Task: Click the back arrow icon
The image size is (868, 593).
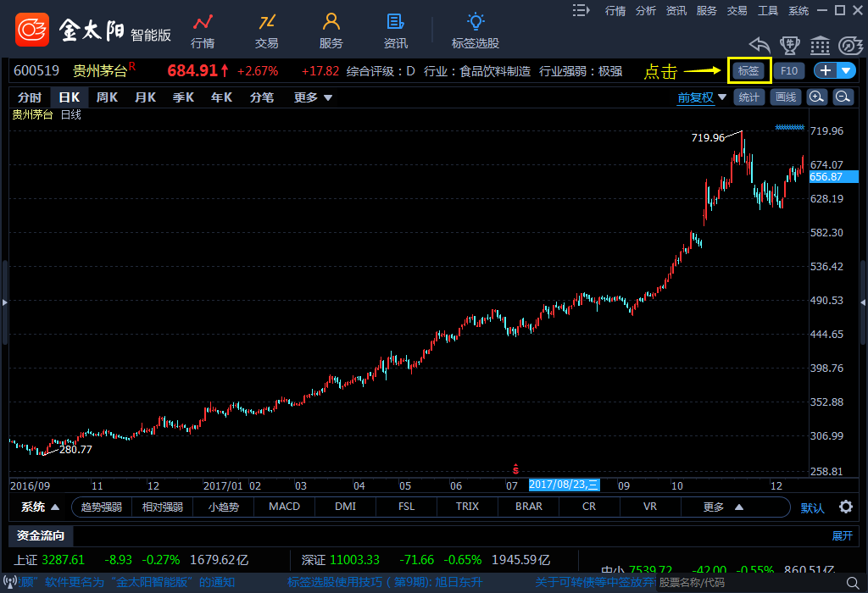Action: [759, 46]
